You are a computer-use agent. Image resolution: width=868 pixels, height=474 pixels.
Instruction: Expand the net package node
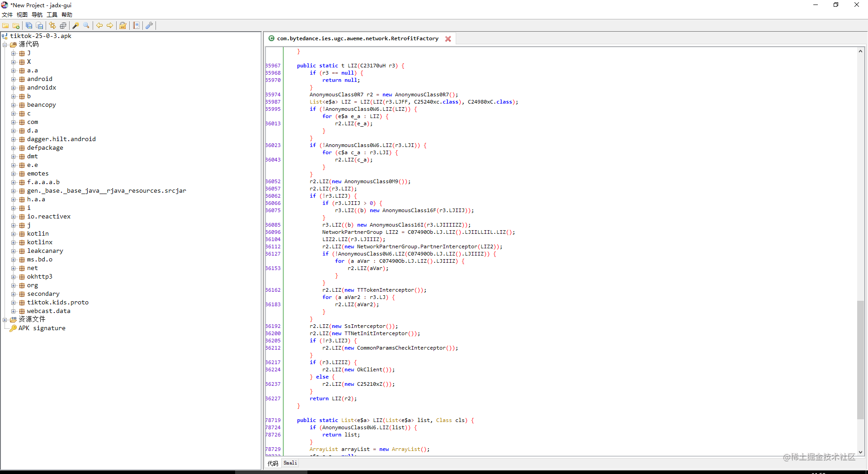tap(14, 268)
